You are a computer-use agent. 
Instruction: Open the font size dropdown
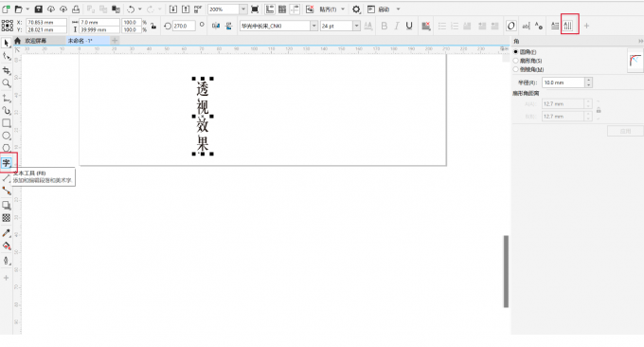[356, 26]
